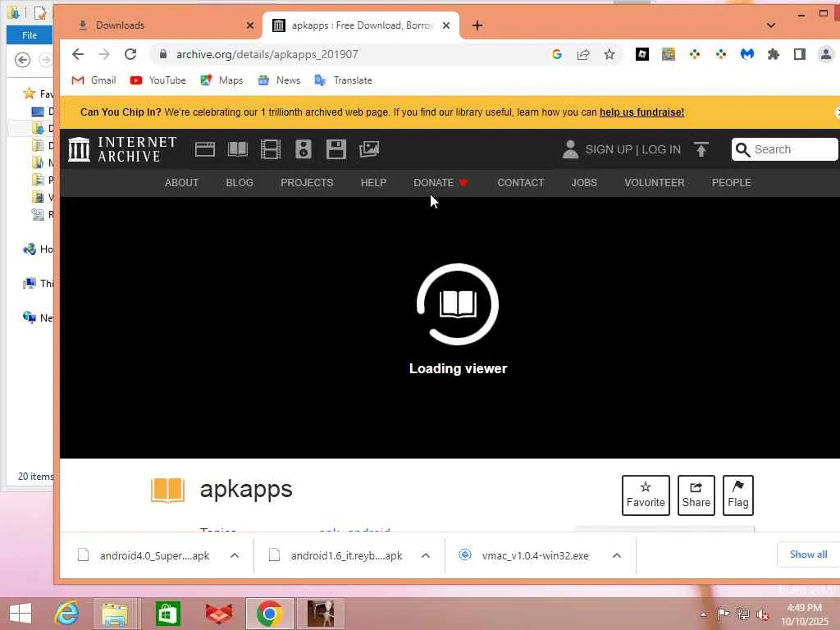Open the YouTube bookmark
Image resolution: width=840 pixels, height=630 pixels.
point(158,80)
